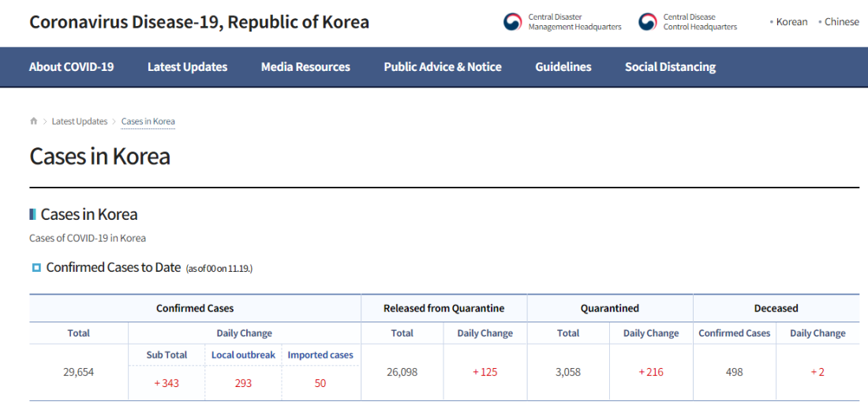Click the site title Coronavirus Disease-19, Republic of Korea

(200, 22)
